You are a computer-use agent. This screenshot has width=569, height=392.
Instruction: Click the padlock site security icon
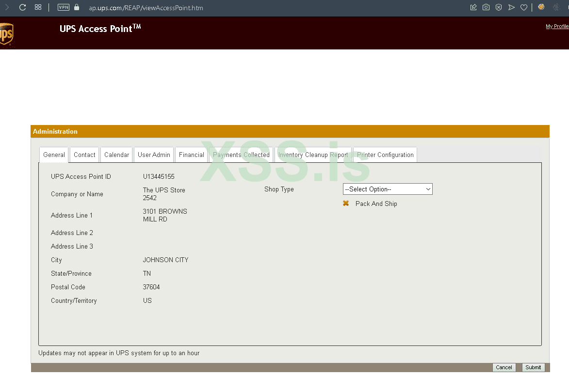77,7
